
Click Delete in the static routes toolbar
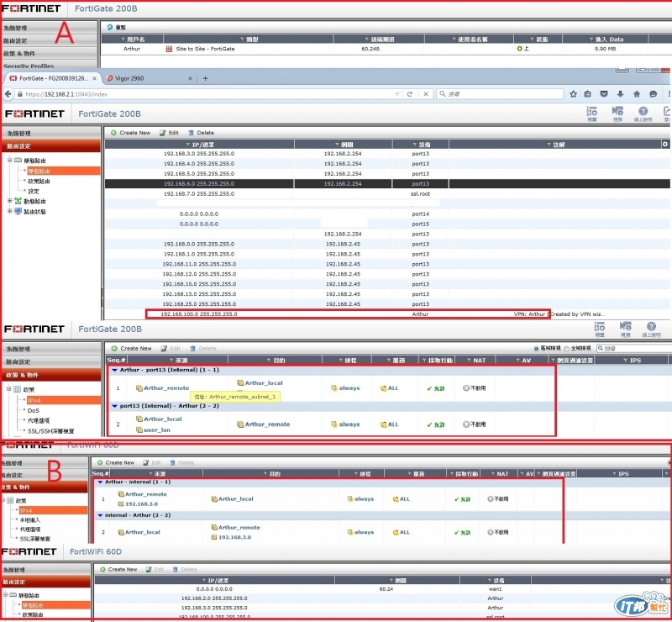[201, 133]
